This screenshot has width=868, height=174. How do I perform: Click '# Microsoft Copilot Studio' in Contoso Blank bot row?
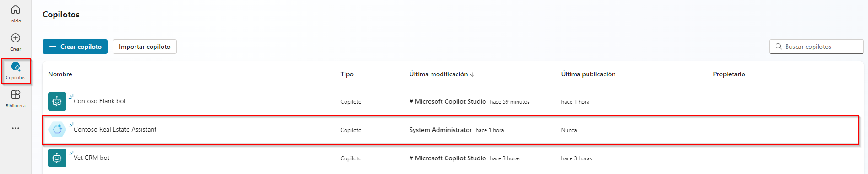point(447,101)
